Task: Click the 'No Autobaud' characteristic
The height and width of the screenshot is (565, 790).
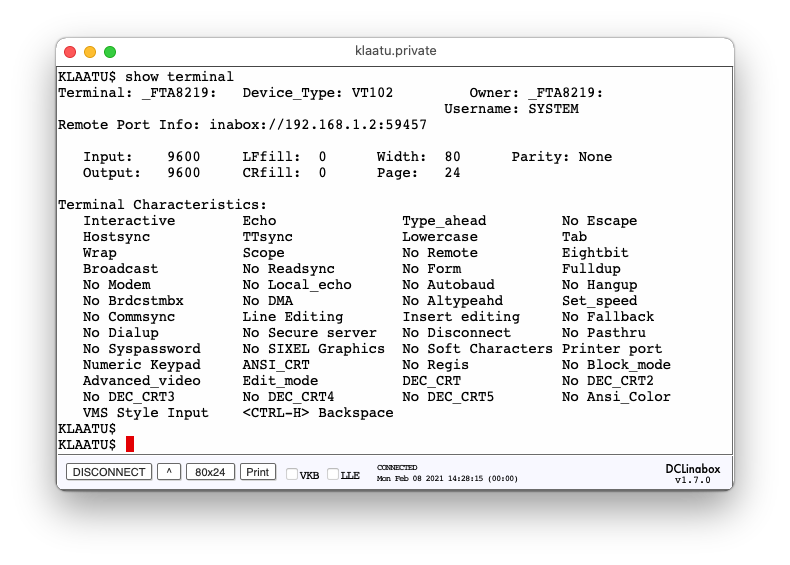Action: click(x=448, y=285)
